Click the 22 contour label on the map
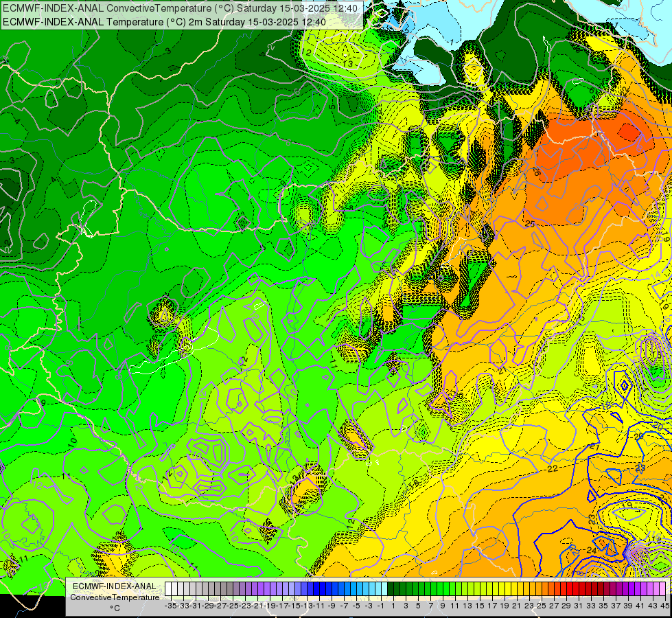The image size is (672, 618). [x=553, y=469]
